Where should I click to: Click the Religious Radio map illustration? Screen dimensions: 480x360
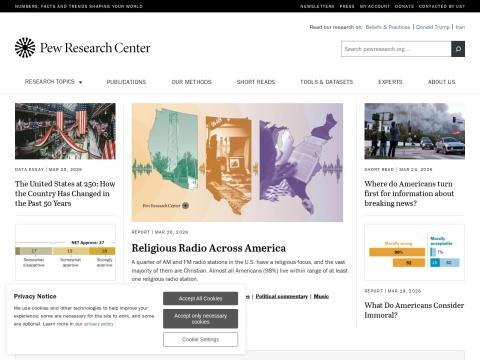coord(237,162)
